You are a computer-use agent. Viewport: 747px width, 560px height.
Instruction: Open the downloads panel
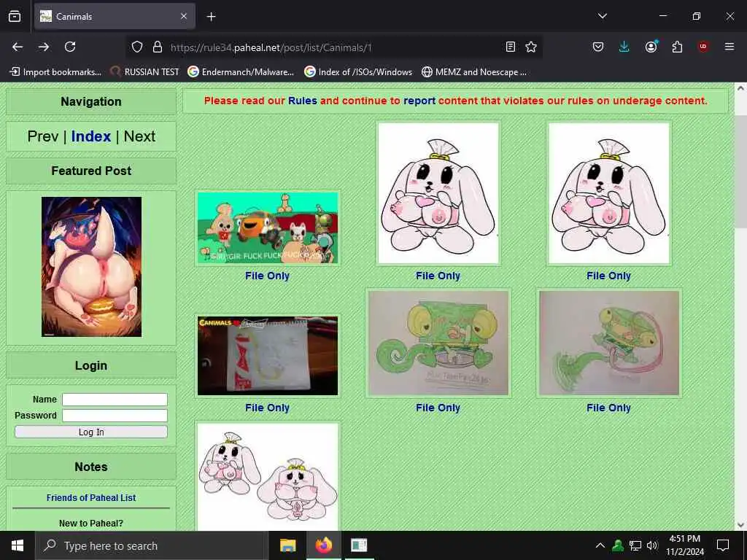click(624, 47)
